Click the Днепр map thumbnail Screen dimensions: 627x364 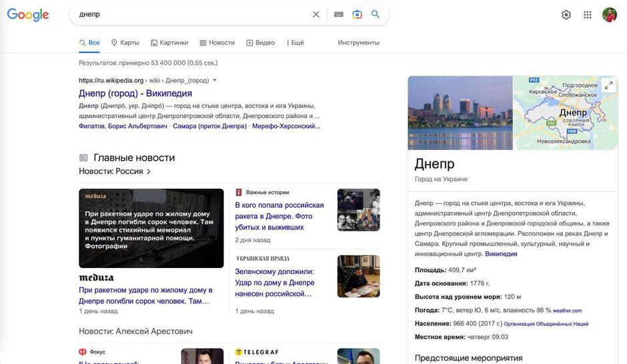566,113
